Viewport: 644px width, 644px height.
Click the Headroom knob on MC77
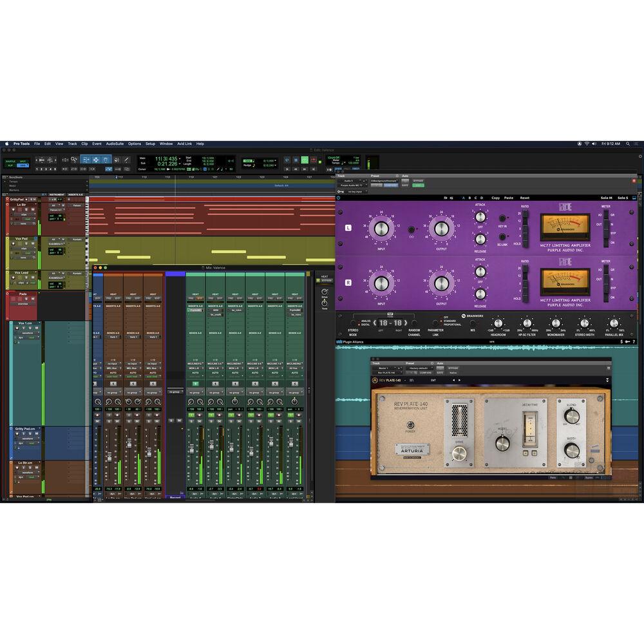[x=498, y=324]
